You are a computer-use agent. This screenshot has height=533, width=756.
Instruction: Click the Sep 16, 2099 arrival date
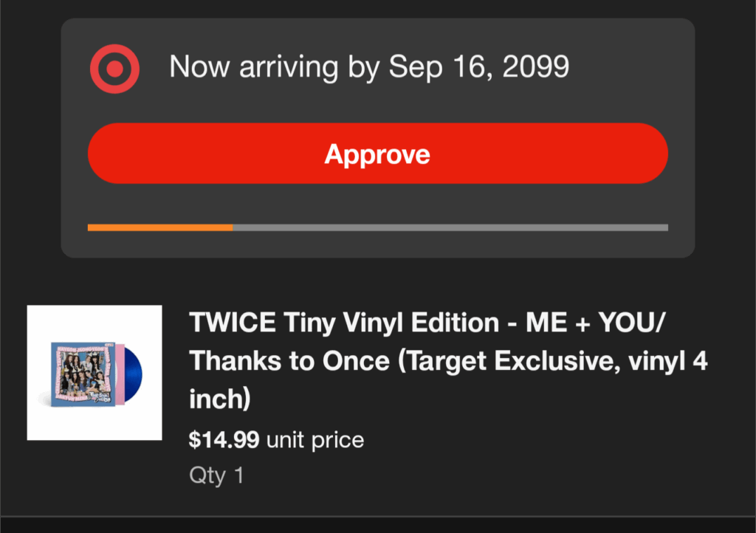click(479, 67)
